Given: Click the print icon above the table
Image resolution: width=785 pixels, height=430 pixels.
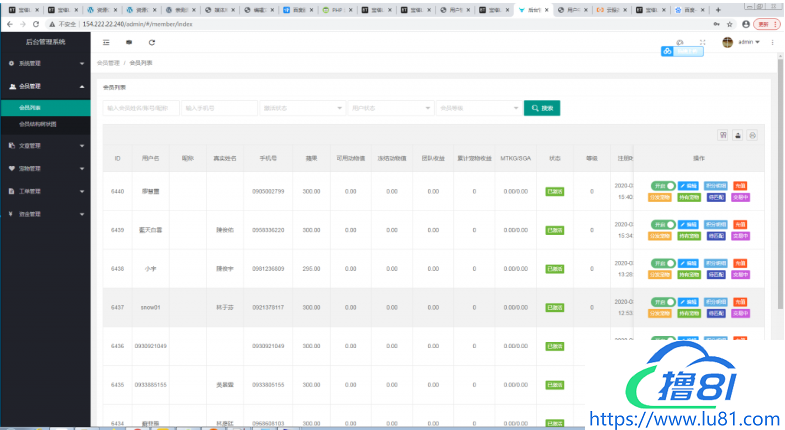Looking at the screenshot, I should point(753,135).
